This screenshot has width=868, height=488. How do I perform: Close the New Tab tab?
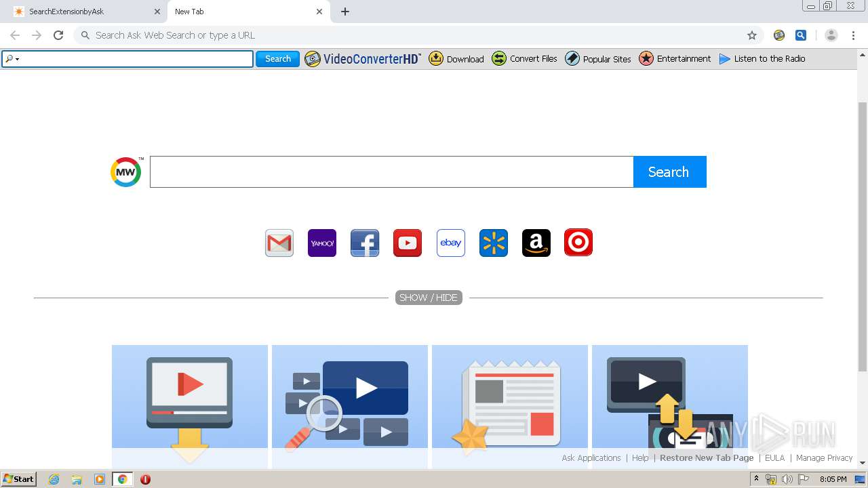click(x=319, y=12)
